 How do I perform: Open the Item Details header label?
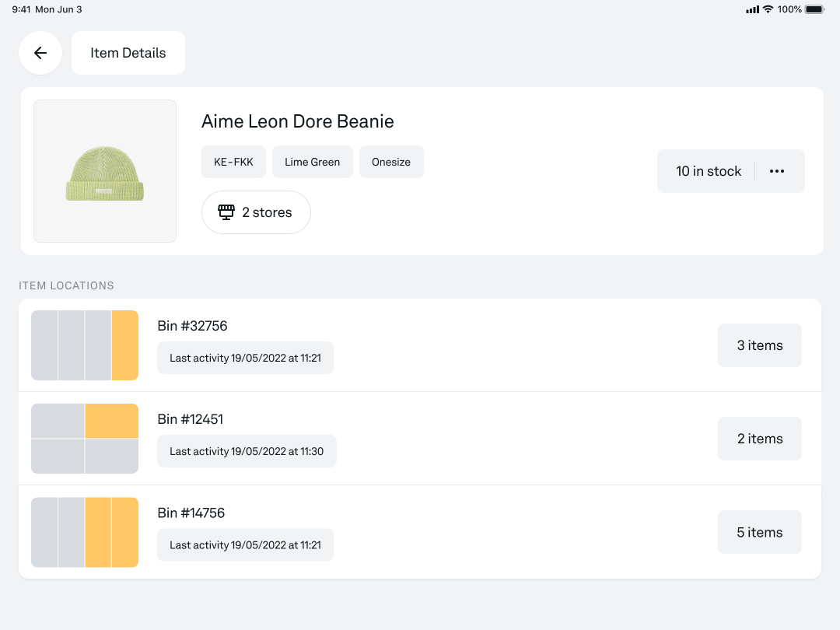(x=128, y=53)
